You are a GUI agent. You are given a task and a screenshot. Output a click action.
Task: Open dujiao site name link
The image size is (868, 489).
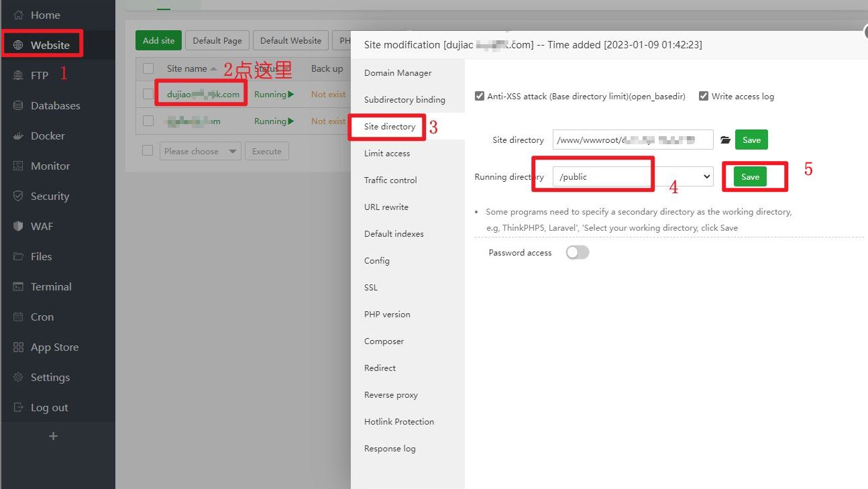click(203, 95)
